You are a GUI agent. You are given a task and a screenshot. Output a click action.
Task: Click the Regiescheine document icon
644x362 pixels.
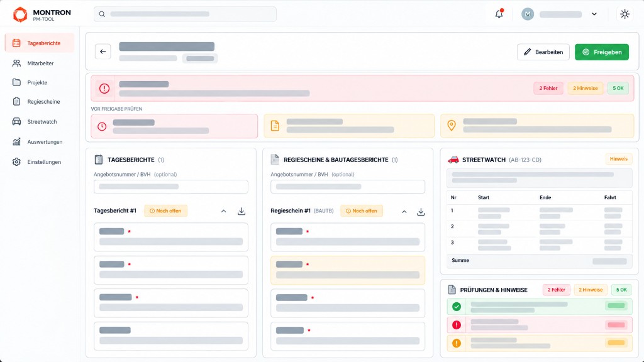click(x=275, y=159)
